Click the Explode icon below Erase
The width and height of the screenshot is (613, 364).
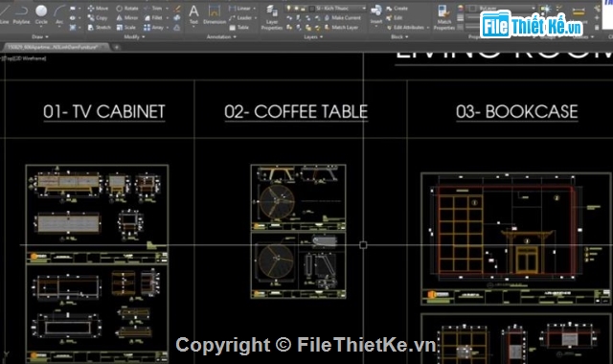(177, 17)
